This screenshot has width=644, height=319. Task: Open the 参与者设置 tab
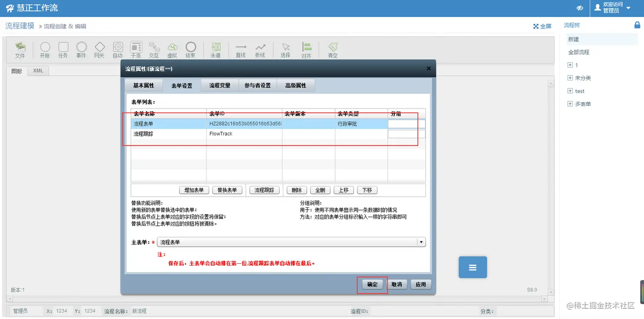pyautogui.click(x=258, y=85)
